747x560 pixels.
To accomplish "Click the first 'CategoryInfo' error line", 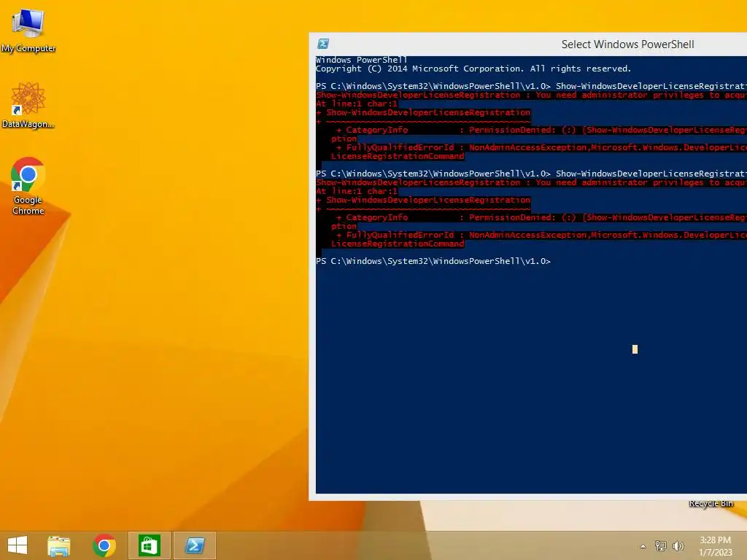I will [541, 130].
